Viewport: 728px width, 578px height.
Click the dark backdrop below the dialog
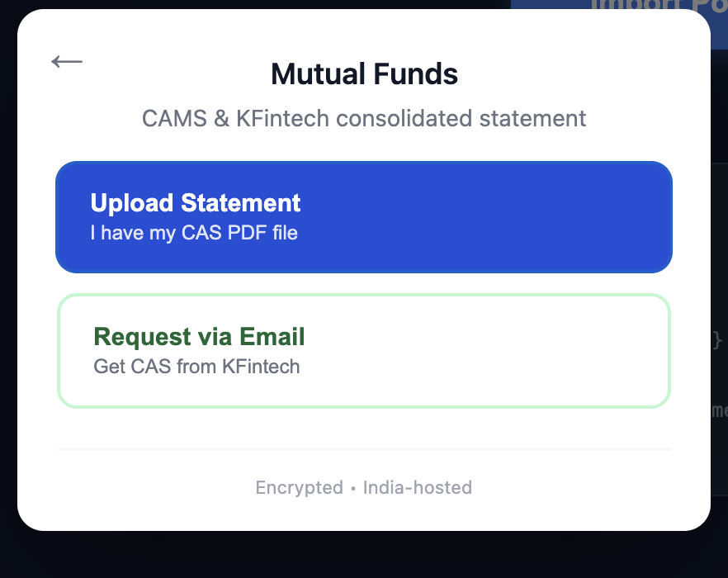click(x=364, y=555)
